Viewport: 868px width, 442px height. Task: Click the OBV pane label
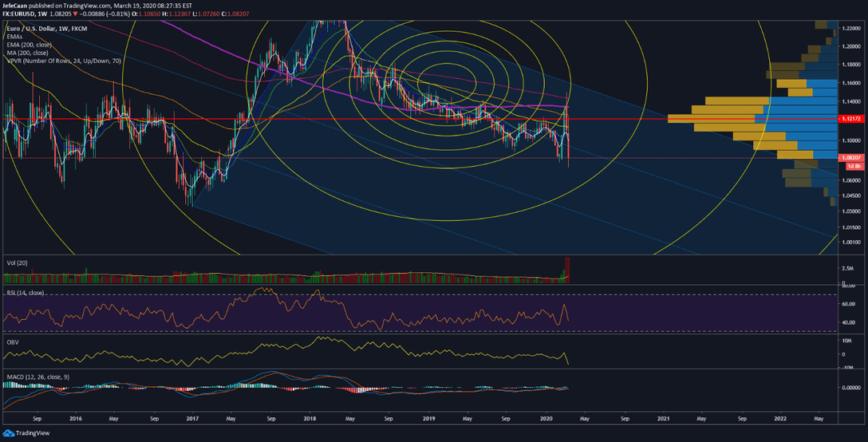[12, 342]
